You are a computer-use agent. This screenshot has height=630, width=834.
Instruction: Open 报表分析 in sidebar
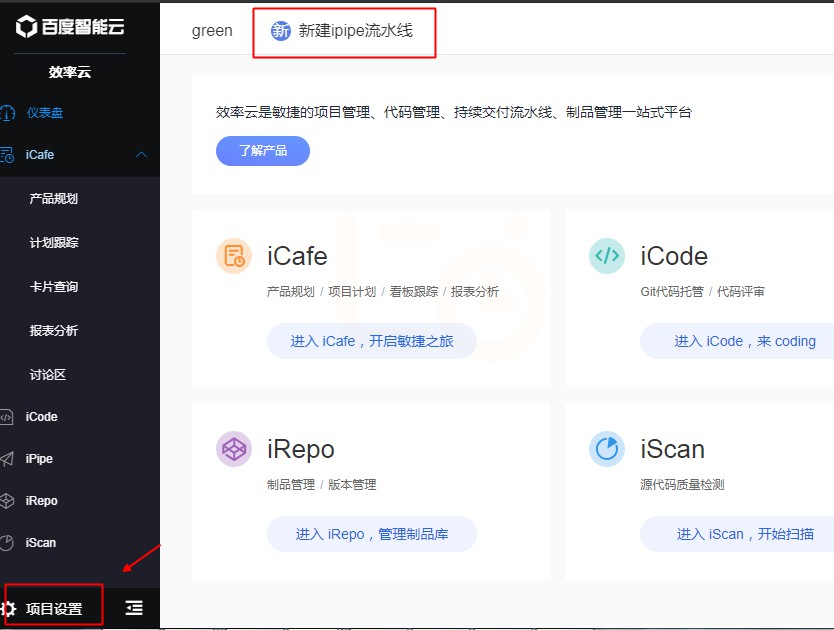(54, 330)
